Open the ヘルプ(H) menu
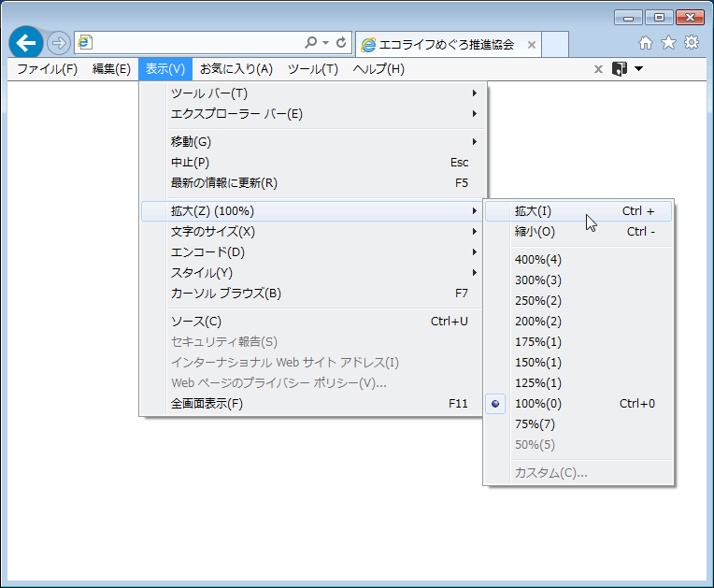 [x=378, y=69]
